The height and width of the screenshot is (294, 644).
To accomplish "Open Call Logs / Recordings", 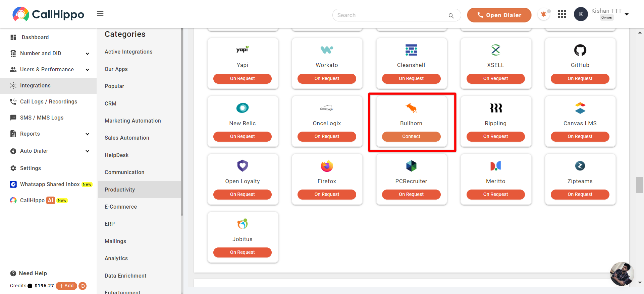I will (x=48, y=102).
